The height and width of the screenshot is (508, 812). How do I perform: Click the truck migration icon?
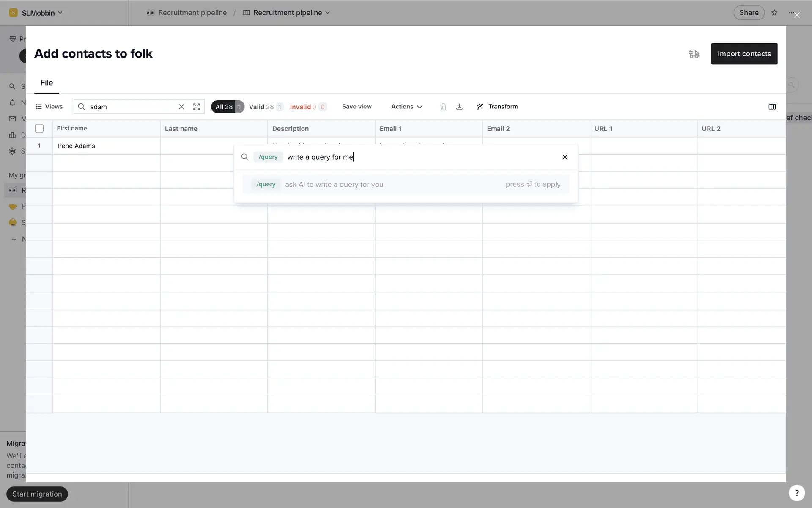point(694,54)
